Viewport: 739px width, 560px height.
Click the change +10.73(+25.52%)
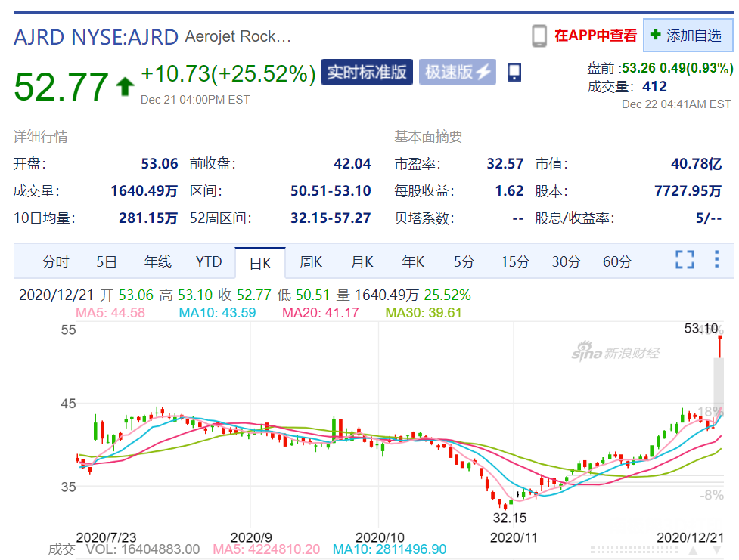click(228, 74)
